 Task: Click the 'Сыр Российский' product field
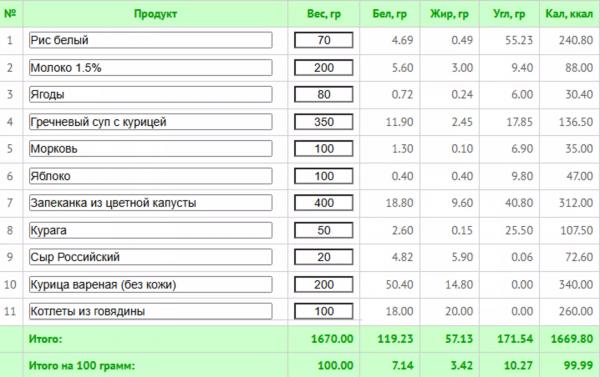pyautogui.click(x=150, y=257)
